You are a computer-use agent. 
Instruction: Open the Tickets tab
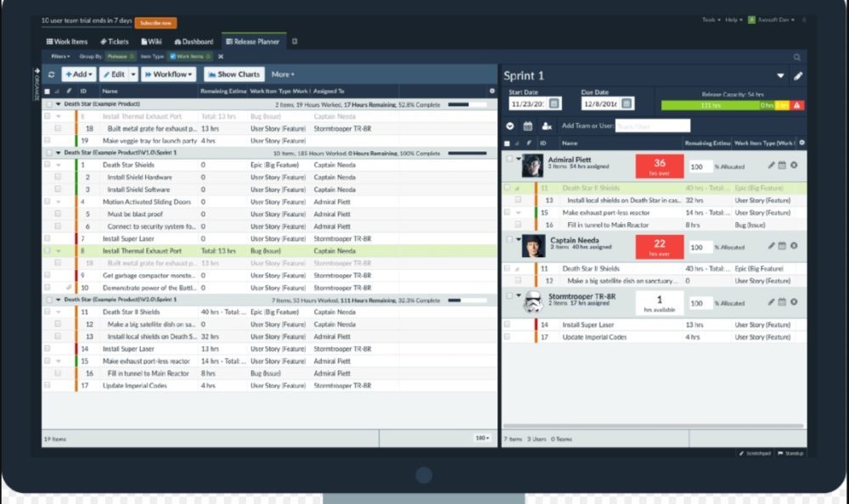(x=115, y=42)
